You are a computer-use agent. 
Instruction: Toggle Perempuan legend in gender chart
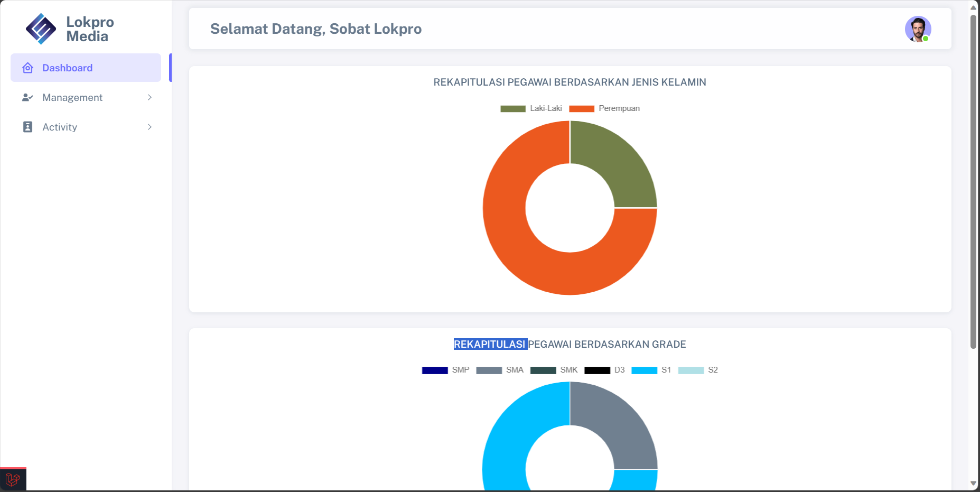[x=604, y=108]
